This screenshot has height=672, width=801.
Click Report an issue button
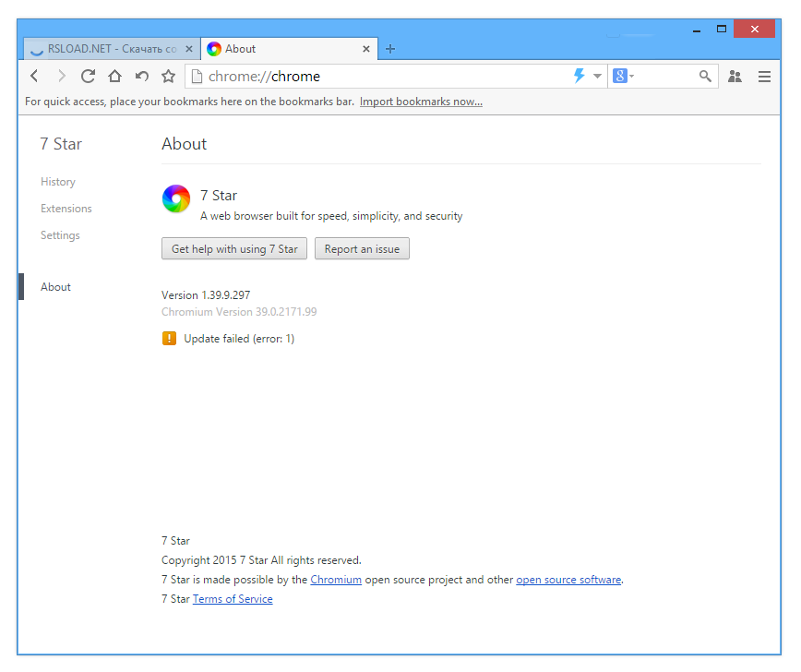(362, 249)
